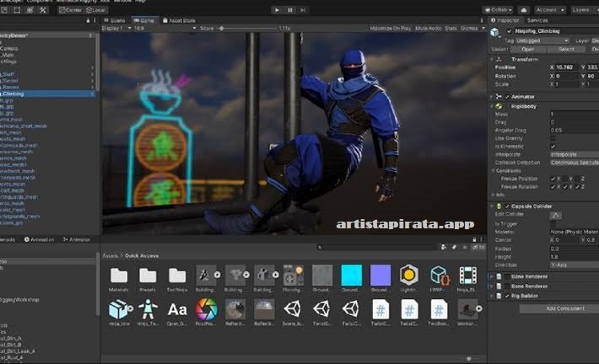Toggle pivot mode Center button
The height and width of the screenshot is (364, 599).
tap(71, 10)
